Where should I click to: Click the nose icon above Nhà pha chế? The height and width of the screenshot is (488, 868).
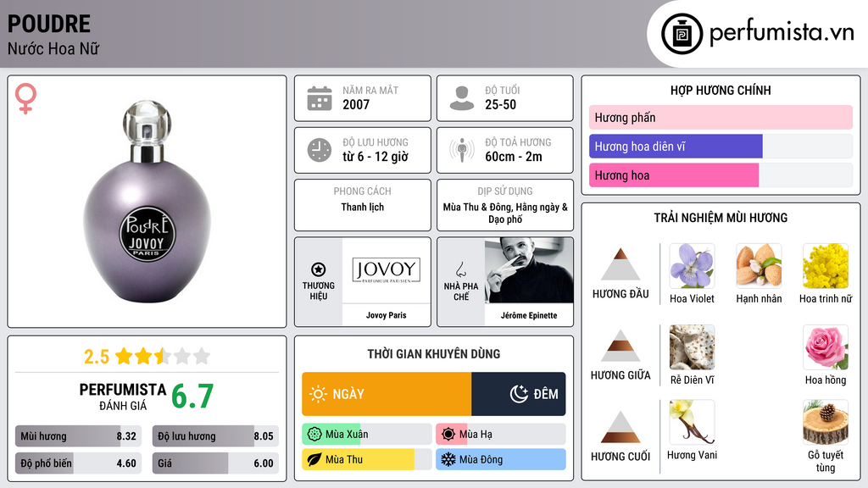tap(460, 269)
